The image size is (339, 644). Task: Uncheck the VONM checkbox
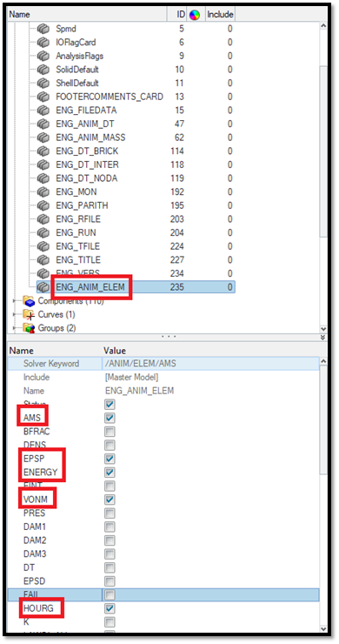(110, 500)
